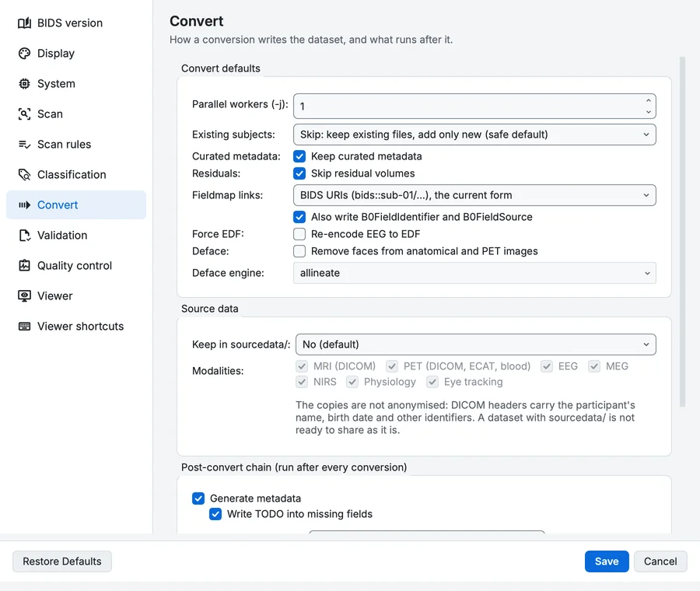Select the Convert settings label
This screenshot has height=591, width=700.
tap(58, 205)
